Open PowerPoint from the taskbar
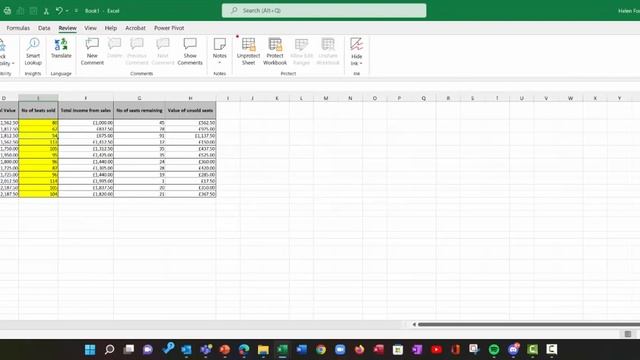The height and width of the screenshot is (360, 640). click(x=224, y=349)
